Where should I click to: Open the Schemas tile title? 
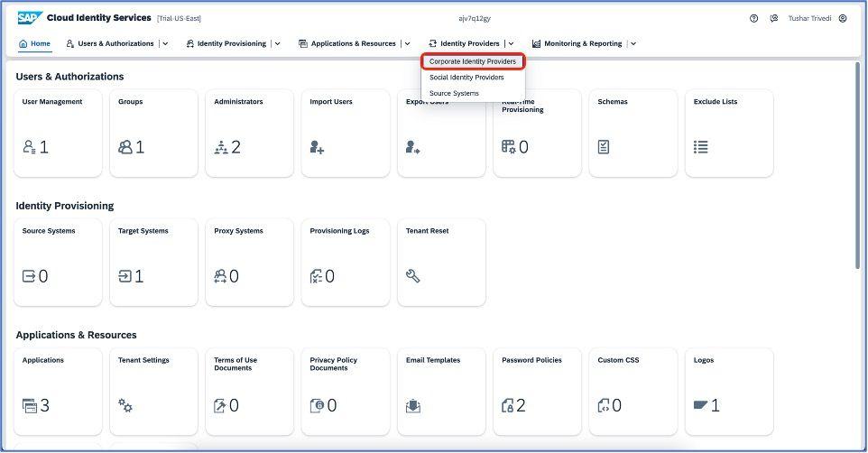coord(613,102)
